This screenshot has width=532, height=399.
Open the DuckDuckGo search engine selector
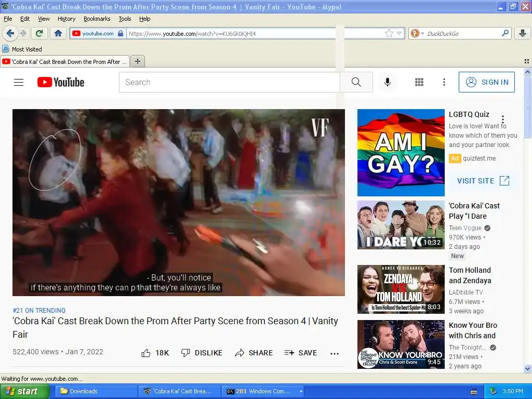pyautogui.click(x=417, y=33)
